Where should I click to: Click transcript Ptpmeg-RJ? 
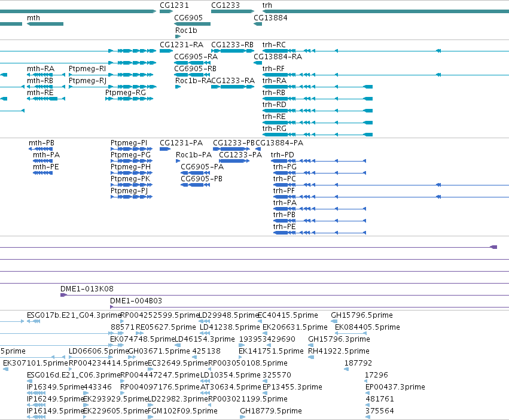(x=112, y=87)
